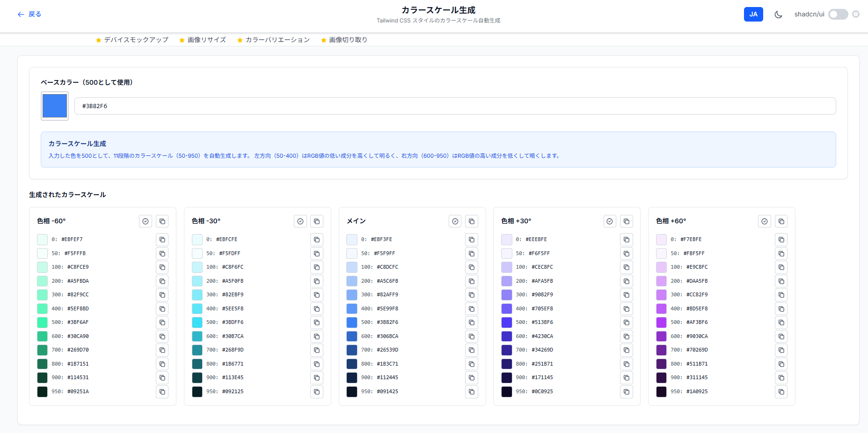Copy color #AF3BF6 in 色相 +60°

tap(781, 323)
